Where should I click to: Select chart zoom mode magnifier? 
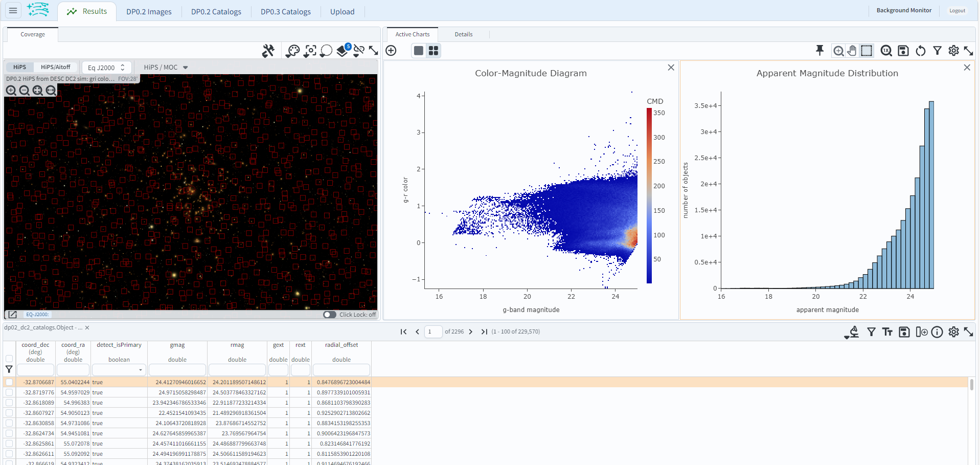point(838,51)
